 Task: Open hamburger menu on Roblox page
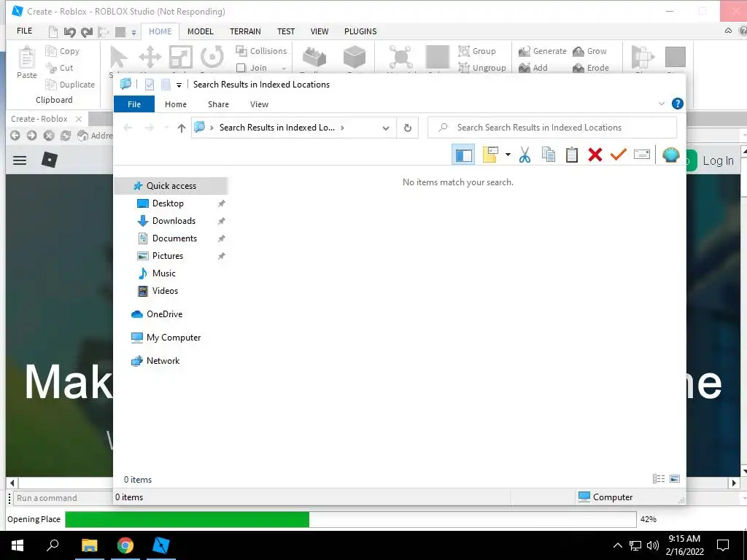[20, 160]
